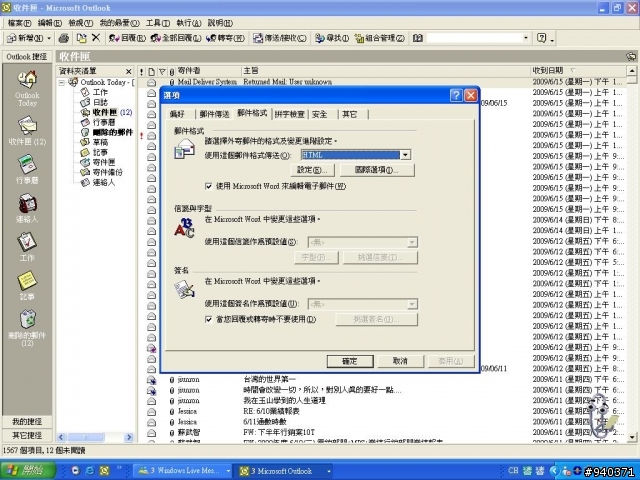Click the 國際選項 International Options button

377,170
